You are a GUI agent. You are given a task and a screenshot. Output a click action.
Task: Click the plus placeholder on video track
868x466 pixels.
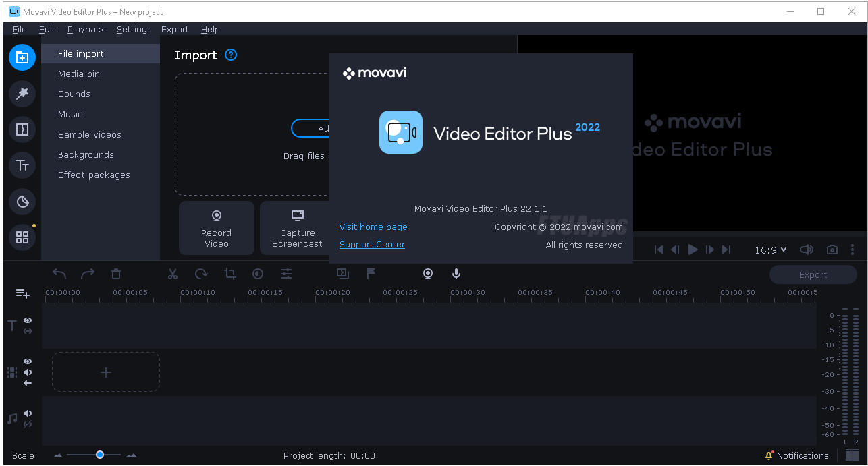(x=106, y=372)
